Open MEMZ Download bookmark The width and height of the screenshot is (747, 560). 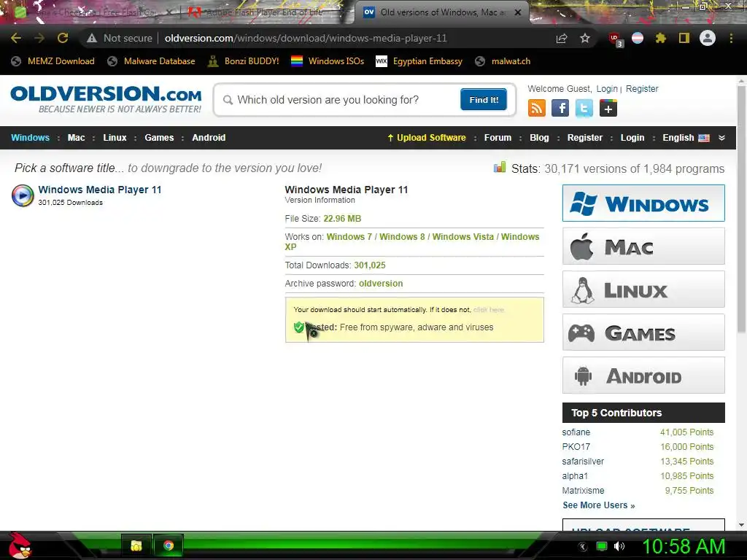click(x=53, y=61)
